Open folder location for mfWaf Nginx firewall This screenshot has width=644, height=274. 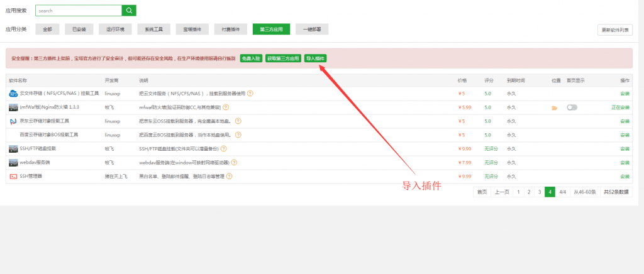(554, 107)
